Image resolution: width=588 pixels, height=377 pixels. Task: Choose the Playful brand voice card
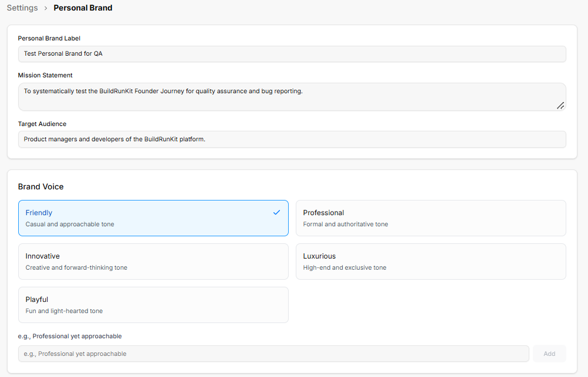tap(153, 305)
